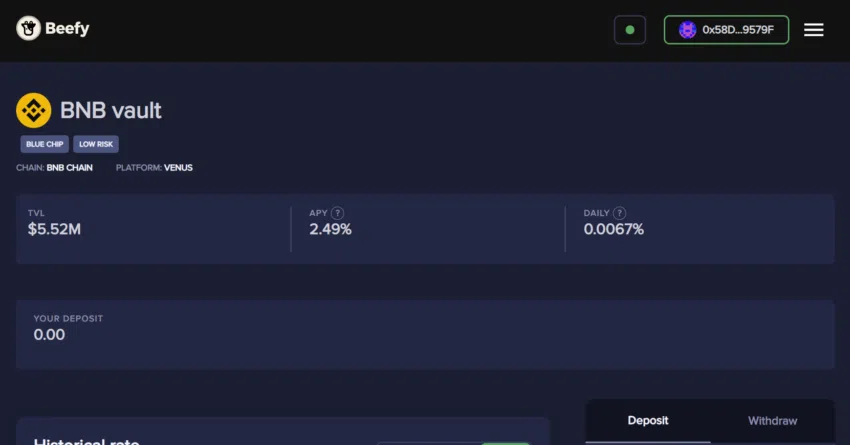
Task: Click the Beefy cow logo icon
Action: 28,28
